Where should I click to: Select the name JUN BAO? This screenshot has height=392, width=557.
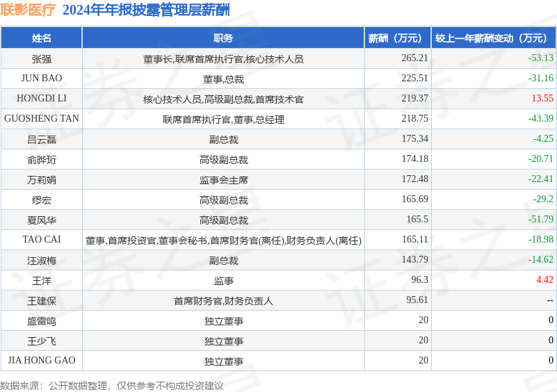[x=42, y=78]
